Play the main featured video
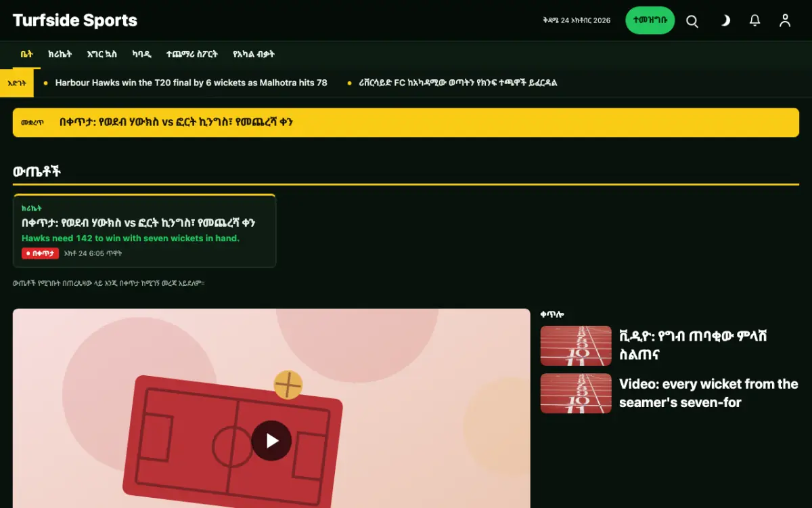812x508 pixels. 271,441
